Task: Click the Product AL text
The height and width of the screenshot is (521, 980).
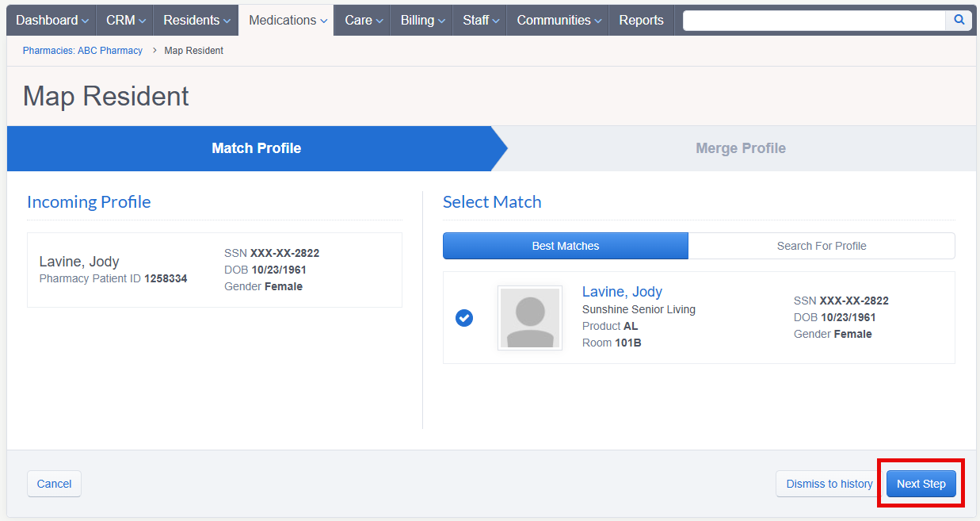Action: tap(610, 326)
